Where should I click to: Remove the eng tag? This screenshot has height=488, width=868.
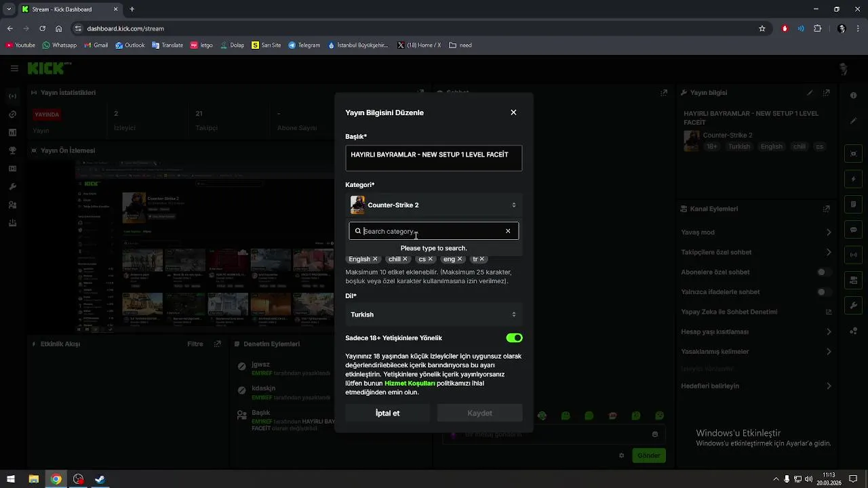click(460, 259)
